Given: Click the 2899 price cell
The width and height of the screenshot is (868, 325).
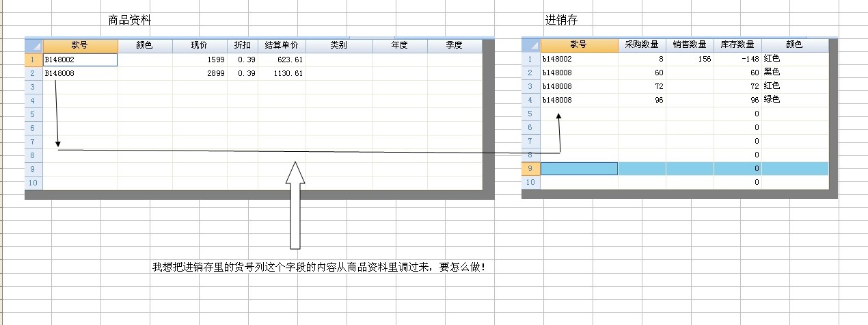Looking at the screenshot, I should pos(200,73).
